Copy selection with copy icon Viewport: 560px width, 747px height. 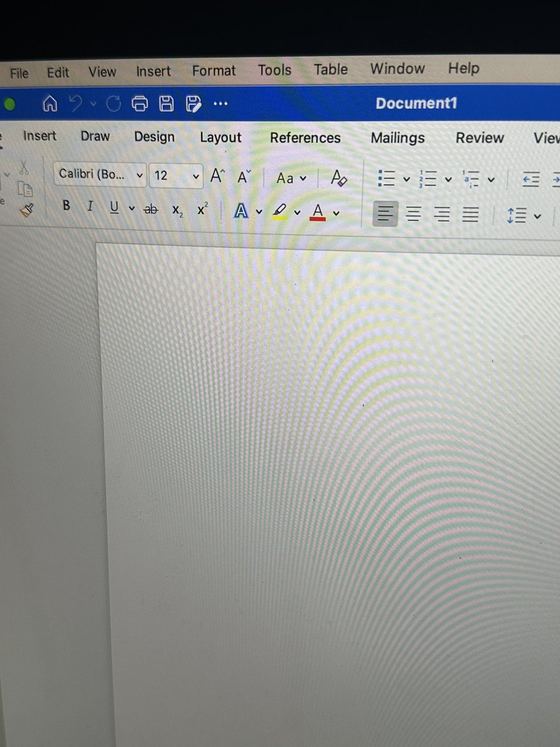24,189
